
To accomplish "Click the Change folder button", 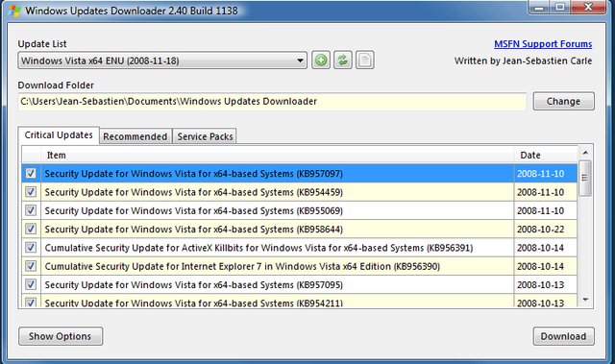I will click(563, 101).
